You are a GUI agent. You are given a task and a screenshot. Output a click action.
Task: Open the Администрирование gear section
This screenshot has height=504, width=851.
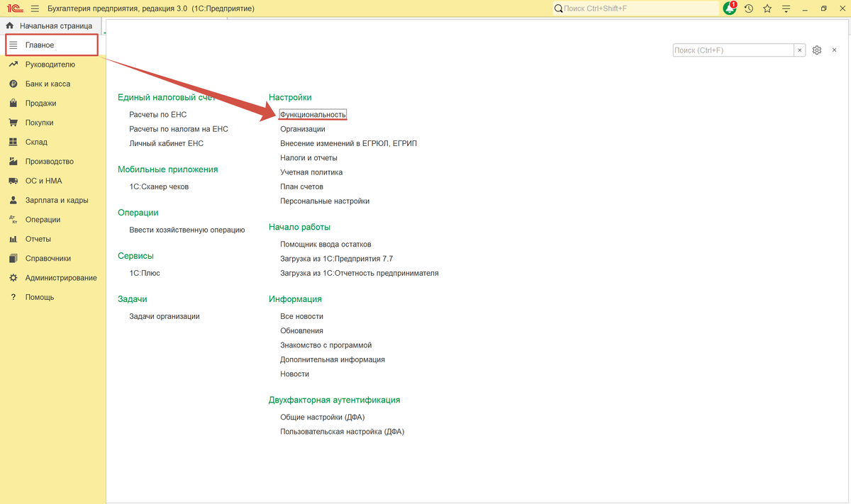pos(61,278)
